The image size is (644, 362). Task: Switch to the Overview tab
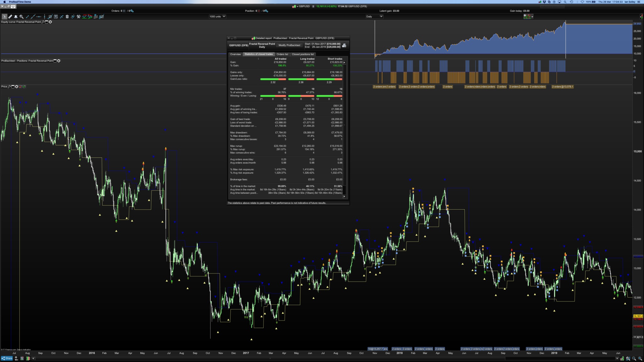(235, 54)
